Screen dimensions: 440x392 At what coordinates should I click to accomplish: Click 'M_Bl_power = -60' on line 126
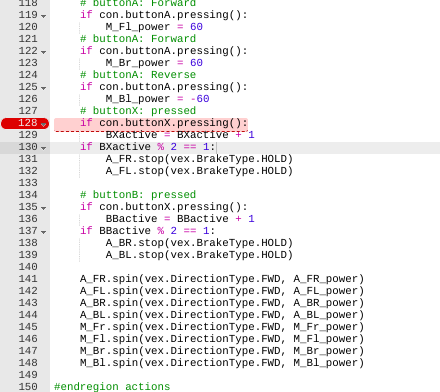(157, 99)
